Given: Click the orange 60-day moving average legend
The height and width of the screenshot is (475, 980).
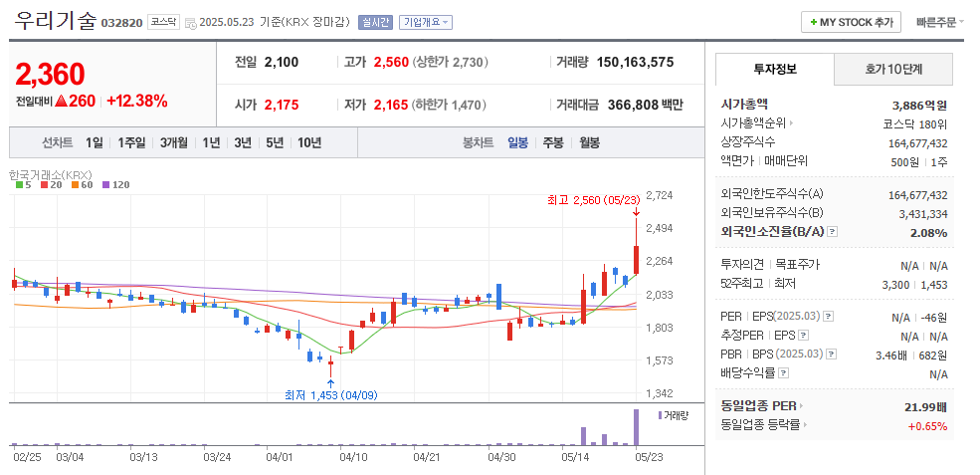Looking at the screenshot, I should click(x=82, y=184).
